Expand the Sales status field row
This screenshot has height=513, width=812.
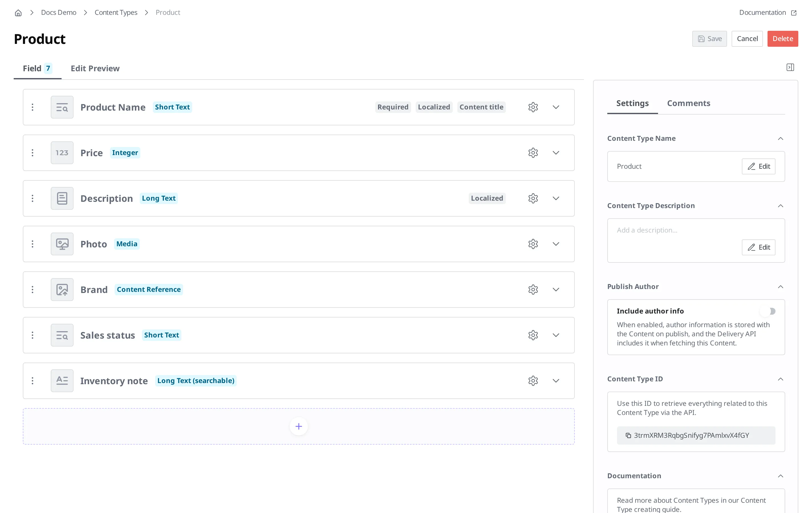(x=556, y=335)
